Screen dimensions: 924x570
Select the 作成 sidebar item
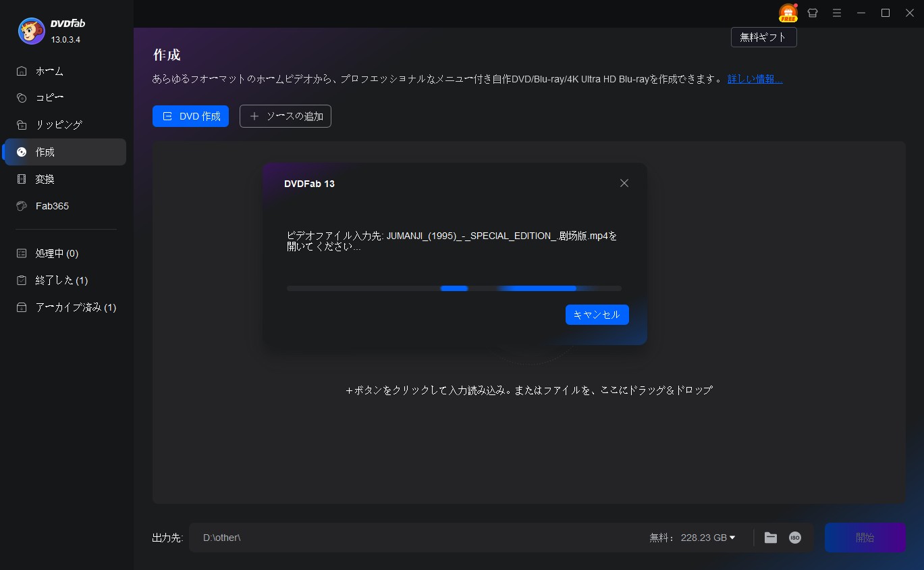pyautogui.click(x=65, y=152)
